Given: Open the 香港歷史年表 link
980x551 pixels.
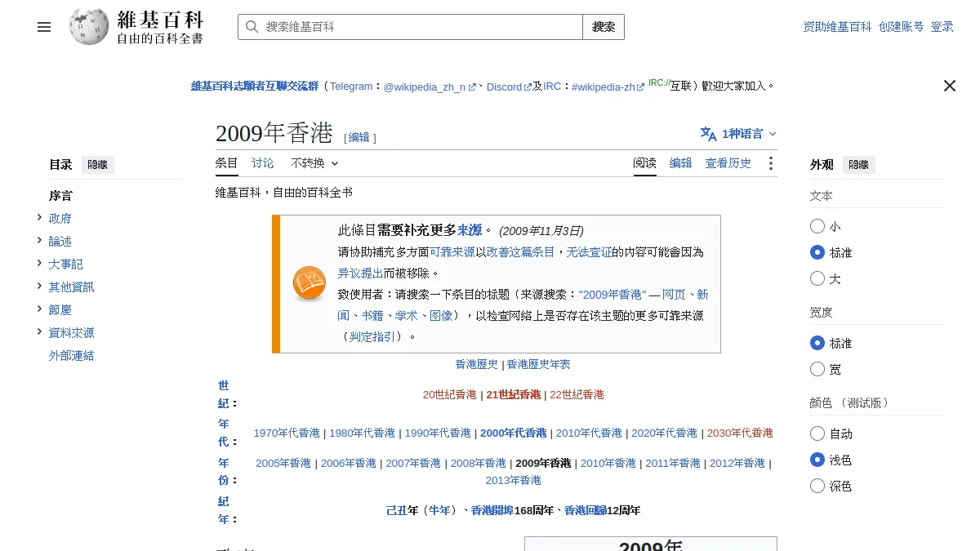Looking at the screenshot, I should point(539,365).
